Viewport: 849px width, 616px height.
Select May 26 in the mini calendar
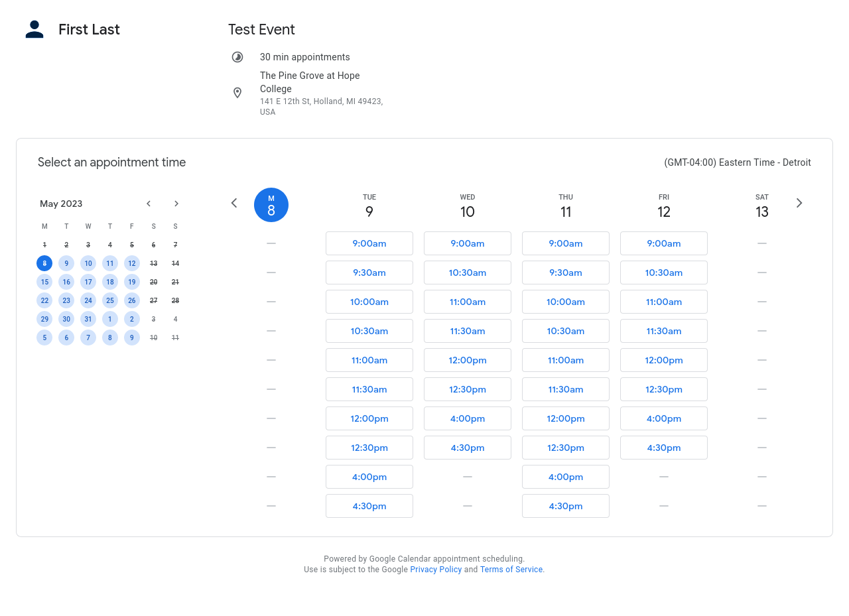tap(132, 300)
